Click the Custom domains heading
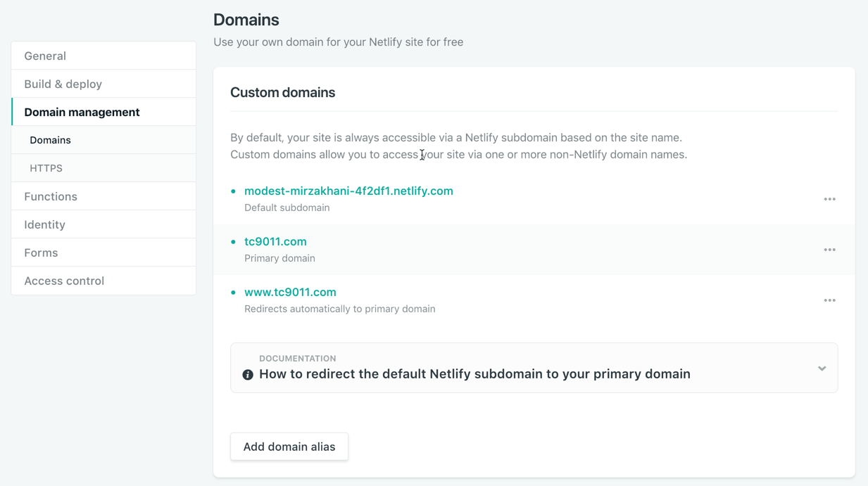868x486 pixels. point(282,92)
